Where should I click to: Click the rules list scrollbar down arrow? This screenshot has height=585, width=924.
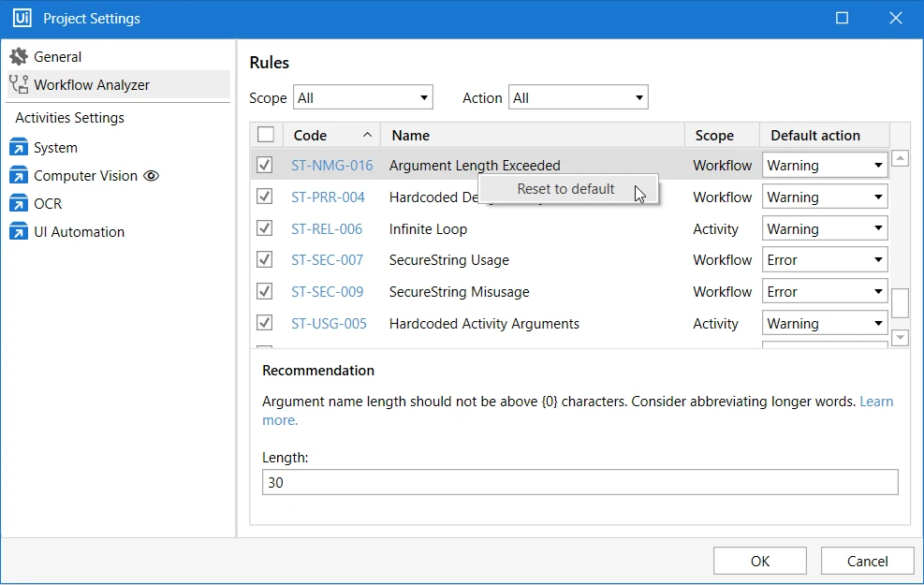[x=900, y=338]
